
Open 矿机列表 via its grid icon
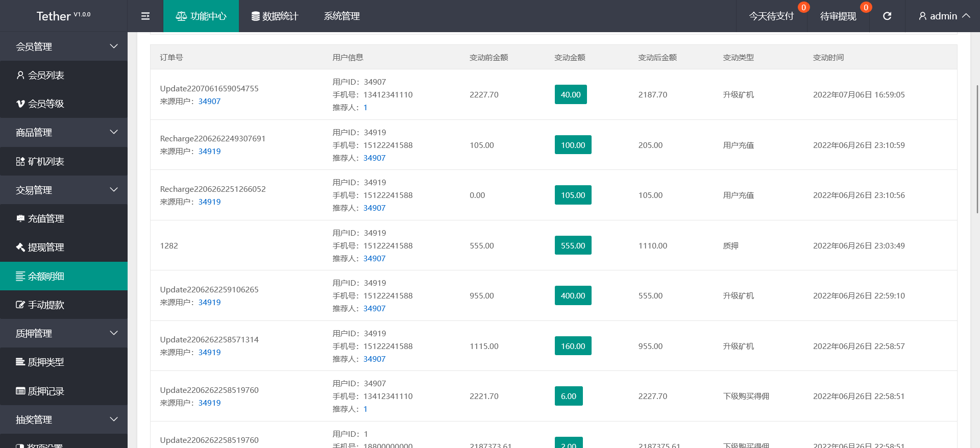click(x=20, y=162)
